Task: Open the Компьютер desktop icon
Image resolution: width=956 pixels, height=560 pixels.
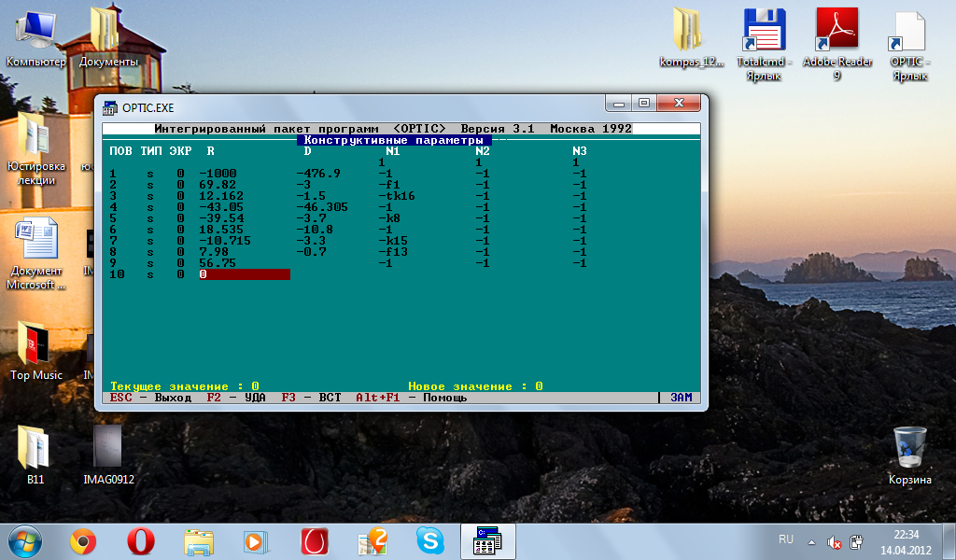Action: (x=36, y=36)
